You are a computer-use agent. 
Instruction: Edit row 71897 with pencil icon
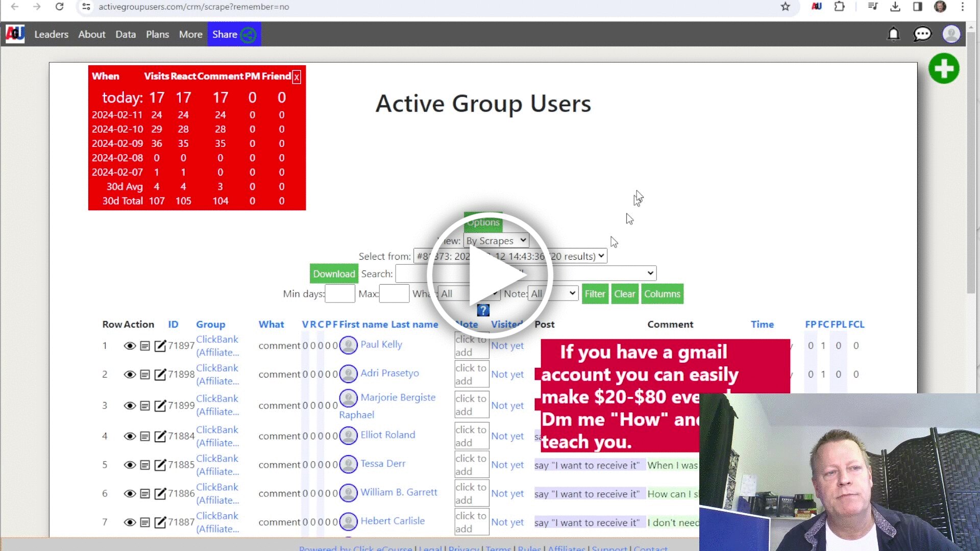click(x=160, y=345)
